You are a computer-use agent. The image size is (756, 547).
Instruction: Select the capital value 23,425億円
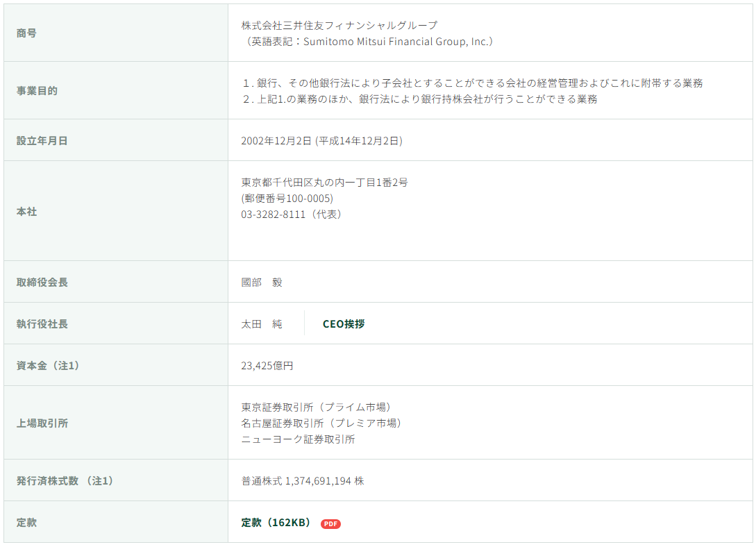click(267, 365)
